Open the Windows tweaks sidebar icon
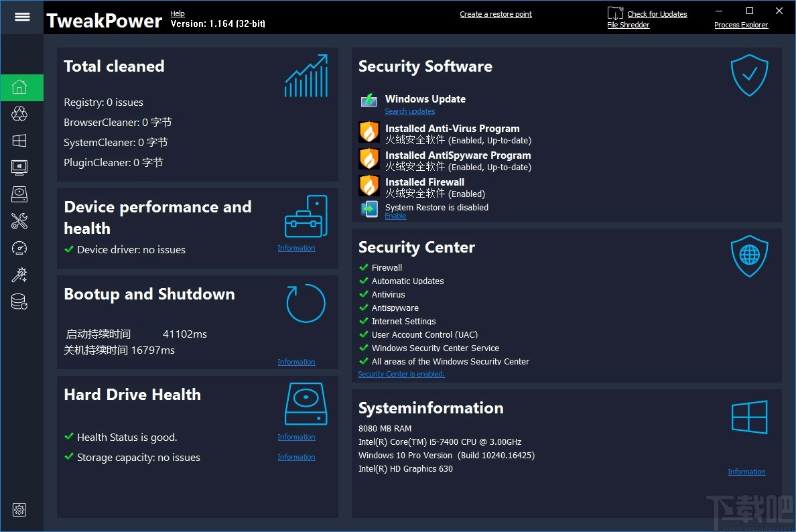This screenshot has height=532, width=796. tap(19, 141)
